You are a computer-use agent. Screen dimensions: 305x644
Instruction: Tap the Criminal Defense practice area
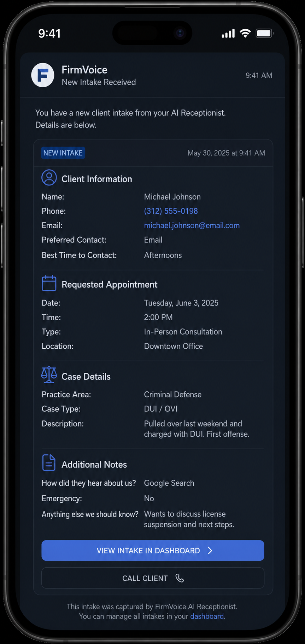[x=173, y=394]
